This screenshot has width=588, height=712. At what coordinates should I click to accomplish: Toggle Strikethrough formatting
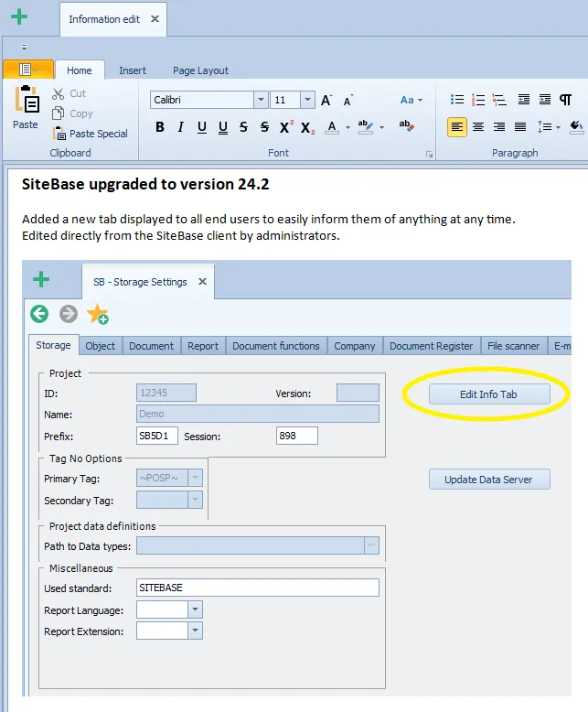click(x=243, y=127)
